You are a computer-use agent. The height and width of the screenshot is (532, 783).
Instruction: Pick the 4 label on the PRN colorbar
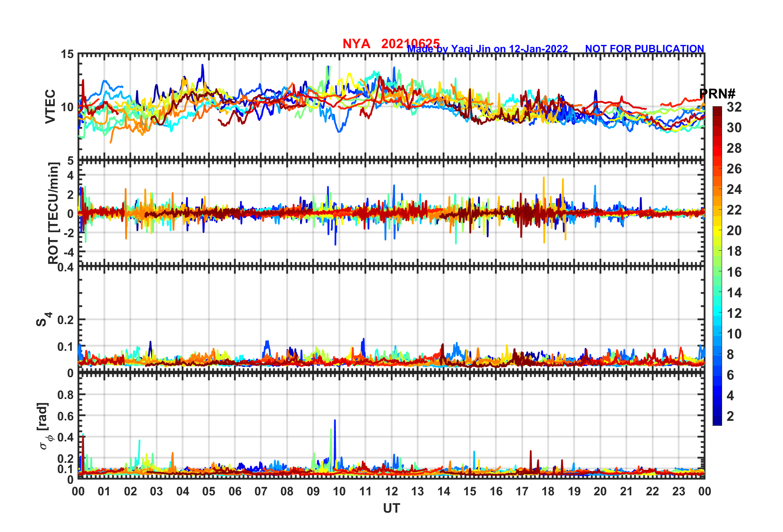(x=730, y=396)
